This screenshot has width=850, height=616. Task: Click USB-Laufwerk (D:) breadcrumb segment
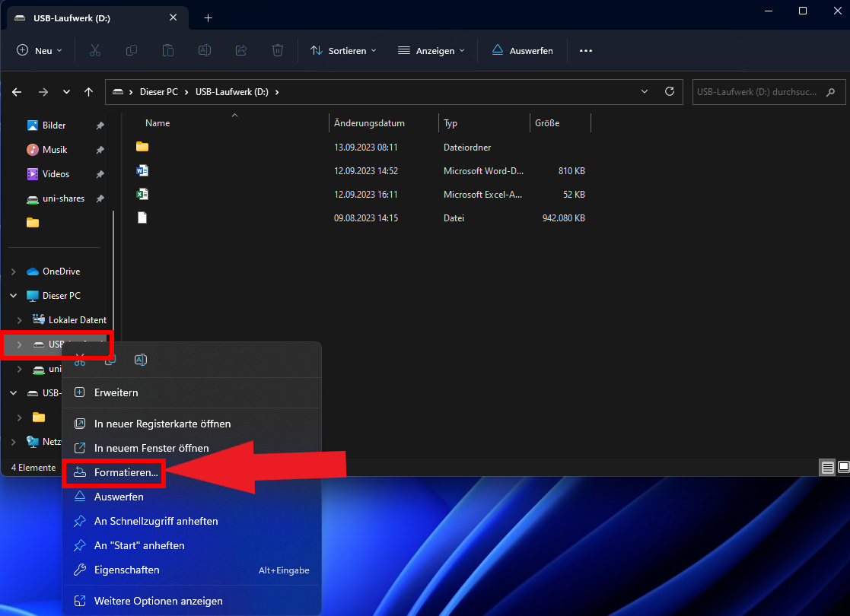point(232,92)
